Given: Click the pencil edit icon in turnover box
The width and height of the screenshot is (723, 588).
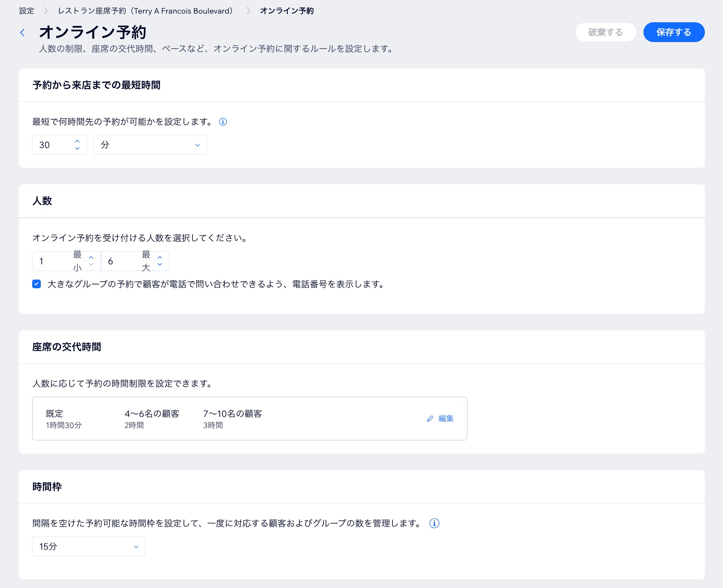Looking at the screenshot, I should pyautogui.click(x=430, y=419).
